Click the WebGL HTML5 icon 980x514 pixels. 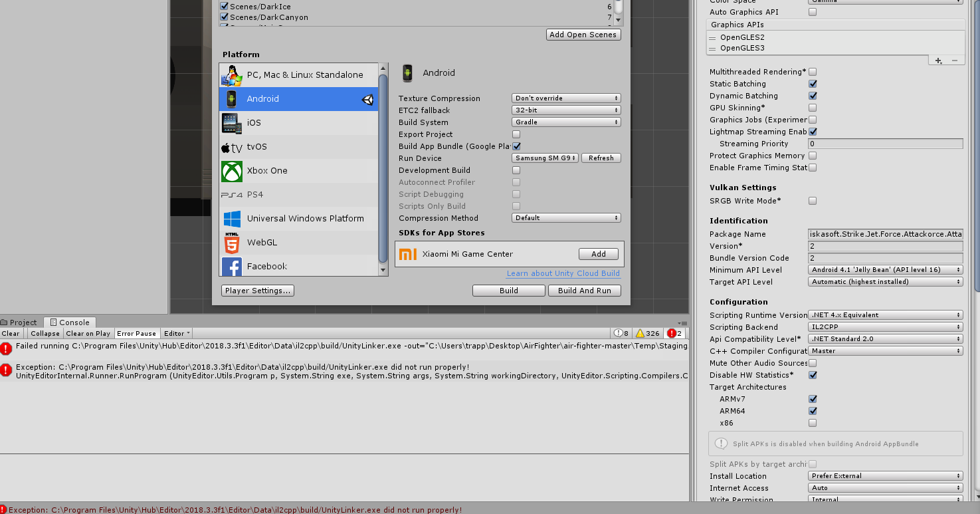tap(232, 243)
